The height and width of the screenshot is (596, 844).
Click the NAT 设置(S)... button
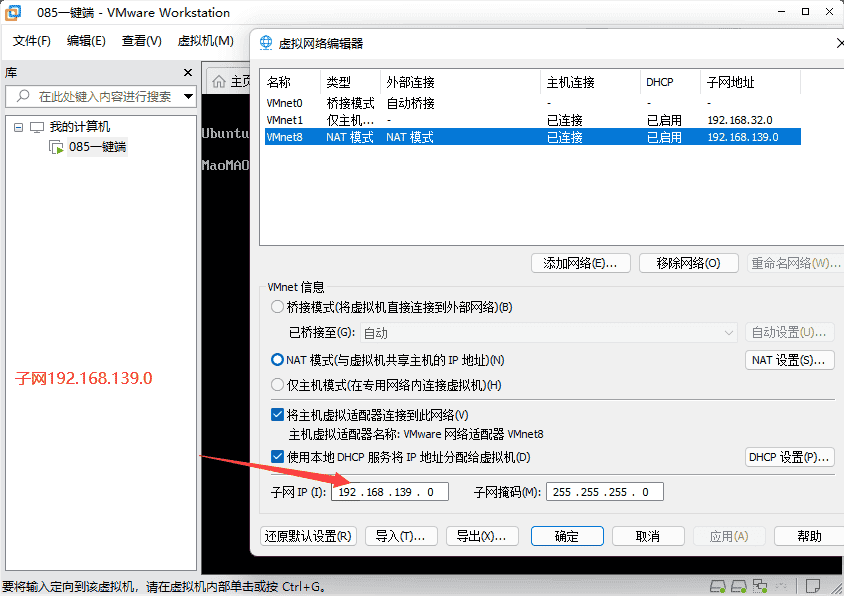coord(789,360)
